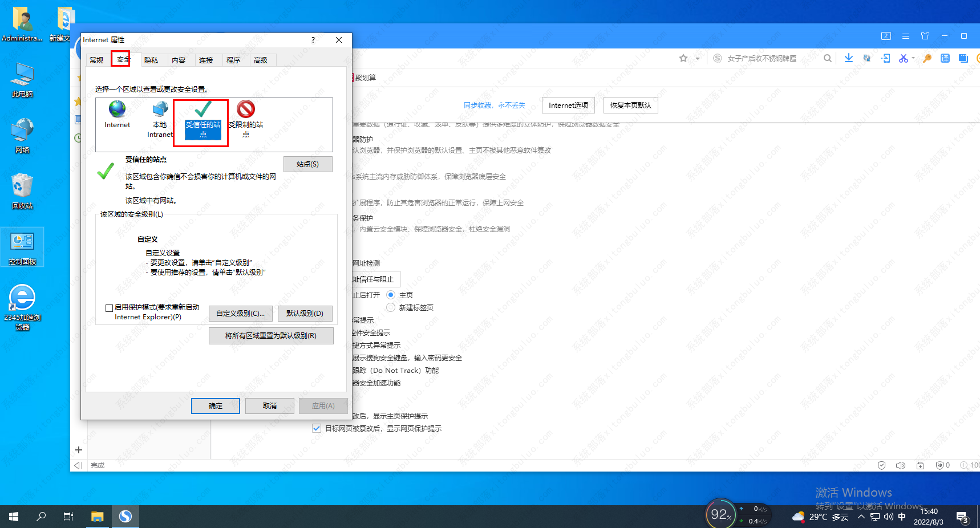Open the 2345加速浏览器 desktop icon
This screenshot has height=528, width=980.
click(x=22, y=307)
